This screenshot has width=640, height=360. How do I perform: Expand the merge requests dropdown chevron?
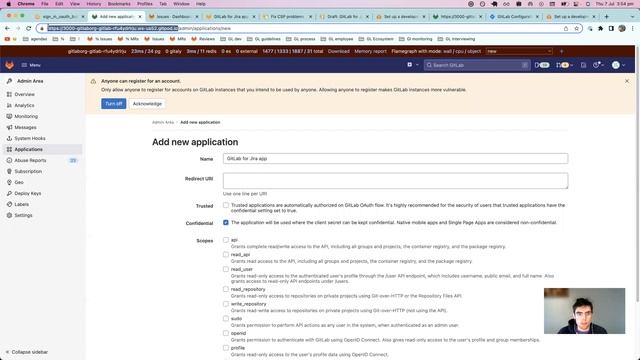(x=571, y=65)
